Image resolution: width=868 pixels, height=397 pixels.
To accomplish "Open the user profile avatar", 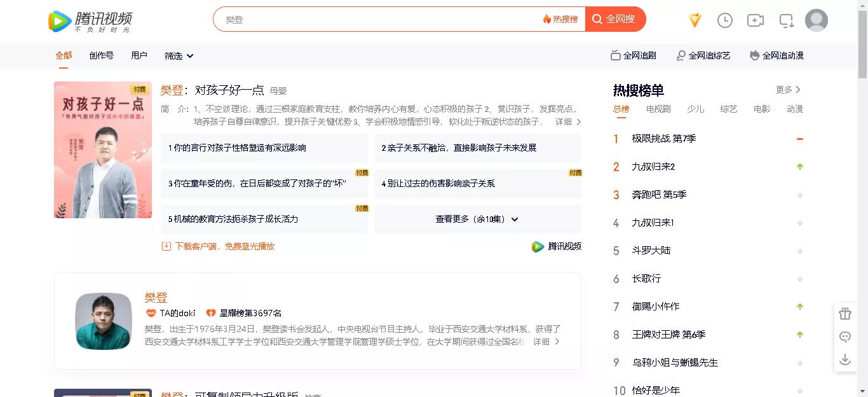I will (816, 20).
